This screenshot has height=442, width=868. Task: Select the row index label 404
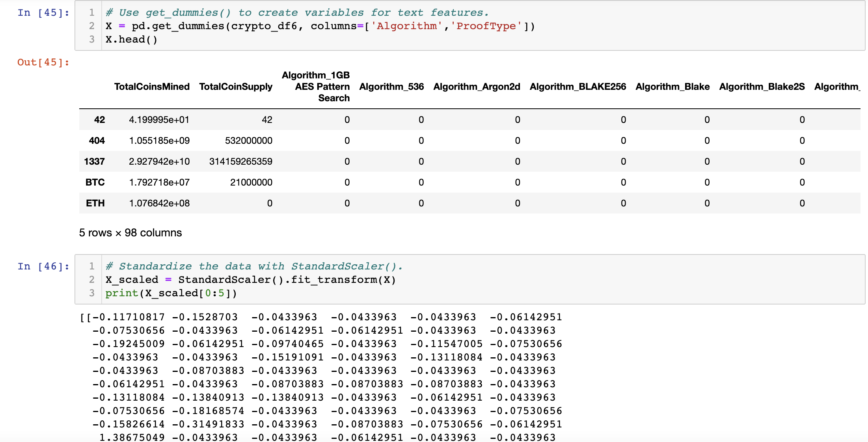pyautogui.click(x=97, y=141)
